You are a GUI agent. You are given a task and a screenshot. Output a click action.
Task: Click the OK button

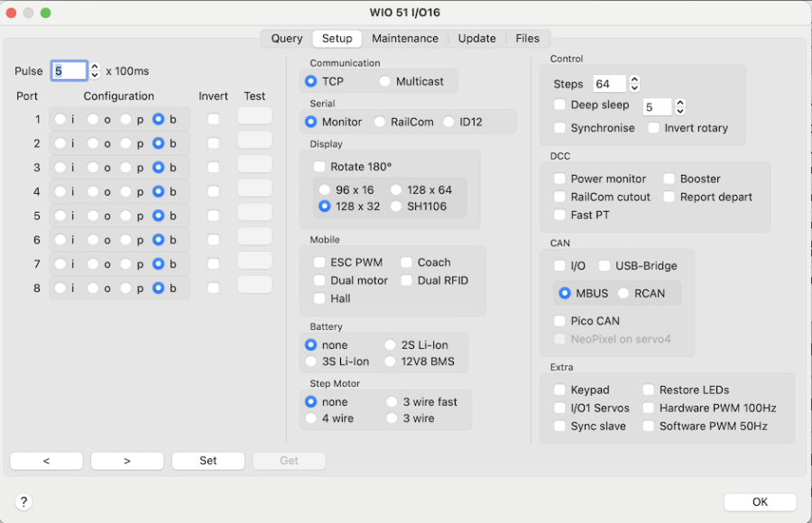coord(760,502)
